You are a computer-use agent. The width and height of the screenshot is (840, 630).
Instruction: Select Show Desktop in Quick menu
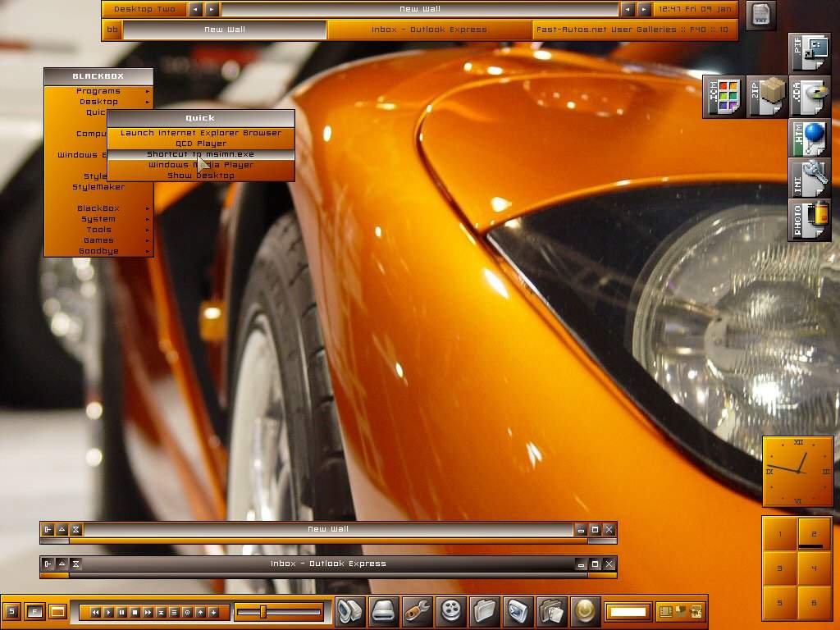click(201, 176)
